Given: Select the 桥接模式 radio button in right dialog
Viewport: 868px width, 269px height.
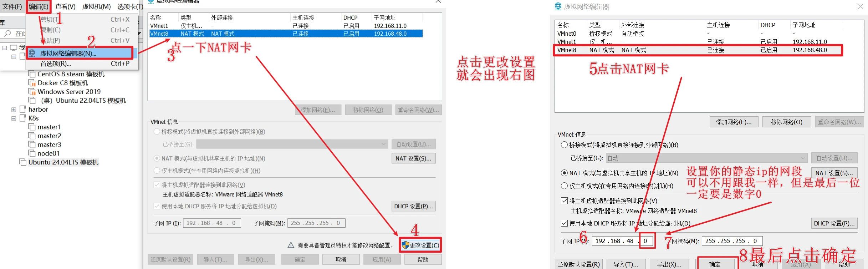Looking at the screenshot, I should pos(564,145).
